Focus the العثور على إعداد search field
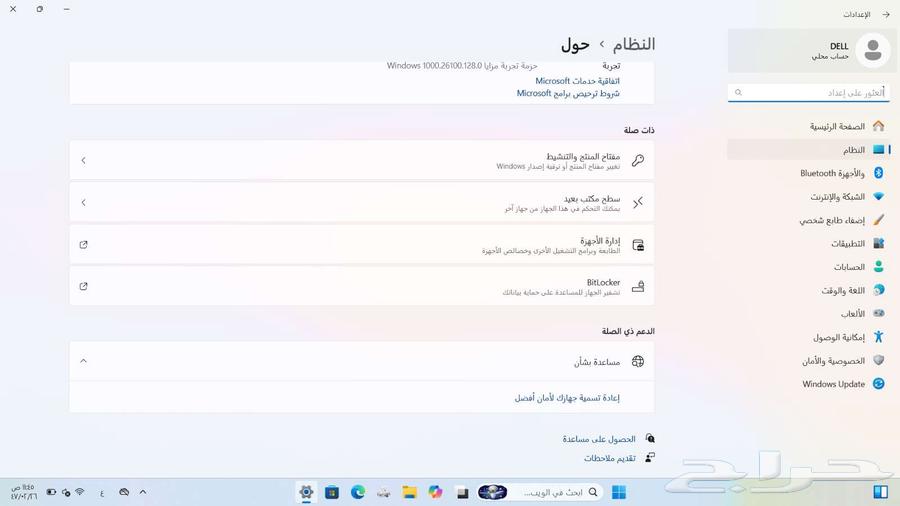Viewport: 900px width, 506px height. tap(809, 92)
